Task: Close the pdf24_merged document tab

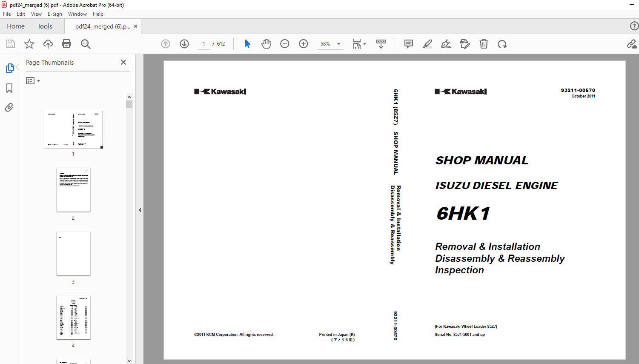Action: pyautogui.click(x=135, y=26)
